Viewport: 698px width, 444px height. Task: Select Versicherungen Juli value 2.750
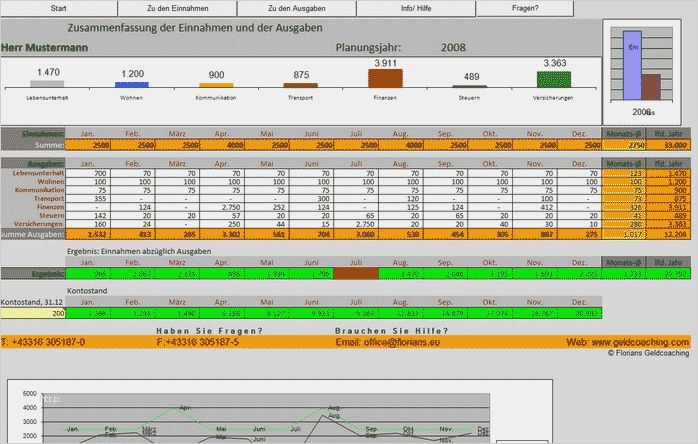tap(356, 224)
